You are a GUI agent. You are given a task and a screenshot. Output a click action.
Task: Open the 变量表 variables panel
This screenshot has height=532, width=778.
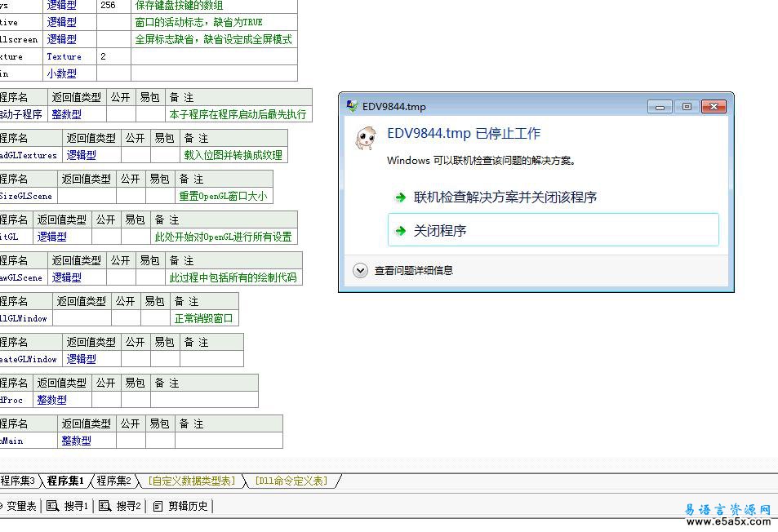click(x=18, y=507)
